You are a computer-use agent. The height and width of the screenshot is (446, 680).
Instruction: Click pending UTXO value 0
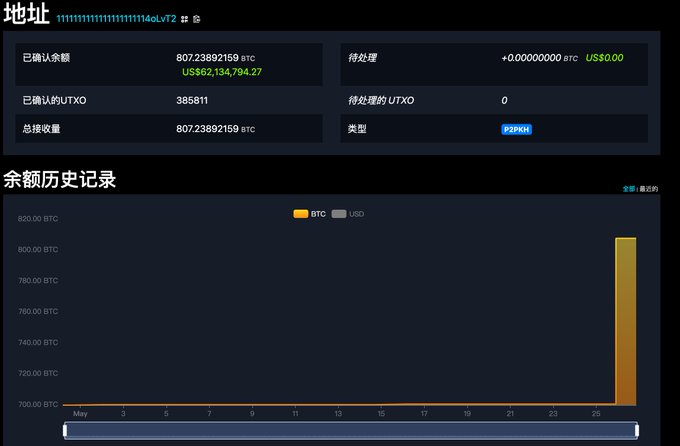504,100
